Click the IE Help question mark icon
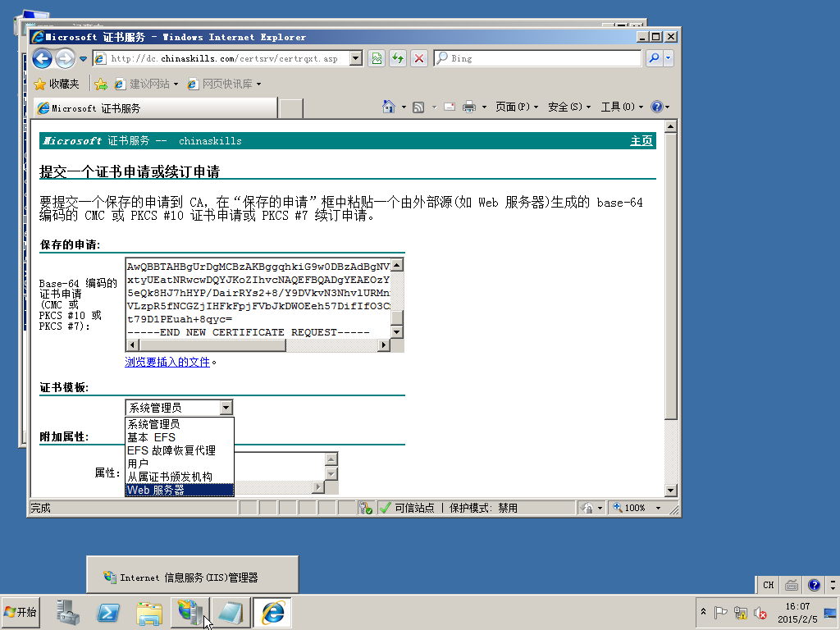The width and height of the screenshot is (840, 630). [657, 107]
